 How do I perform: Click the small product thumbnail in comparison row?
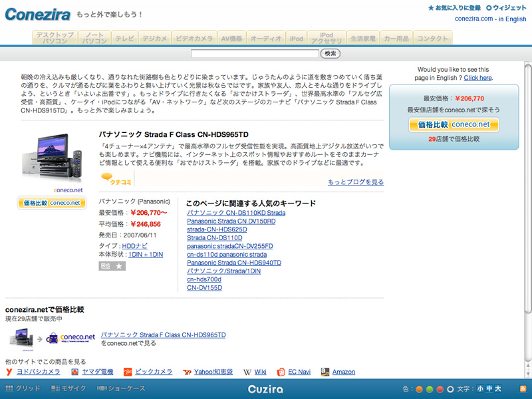click(x=21, y=338)
